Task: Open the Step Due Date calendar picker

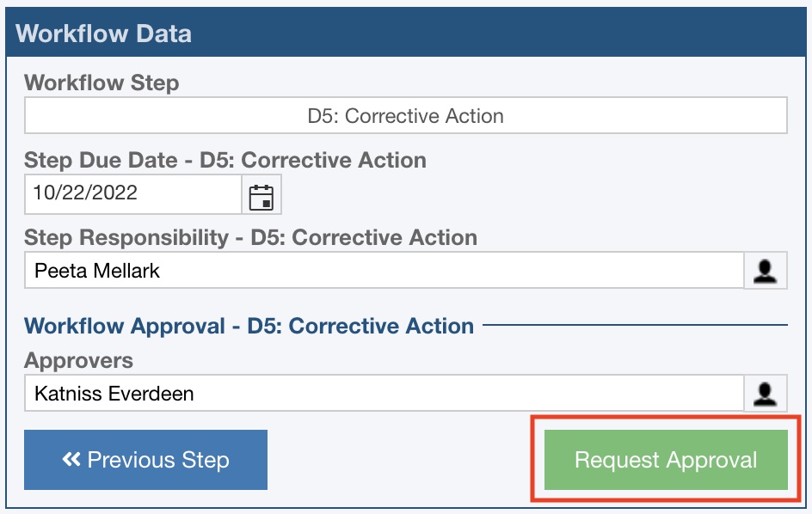Action: 261,195
